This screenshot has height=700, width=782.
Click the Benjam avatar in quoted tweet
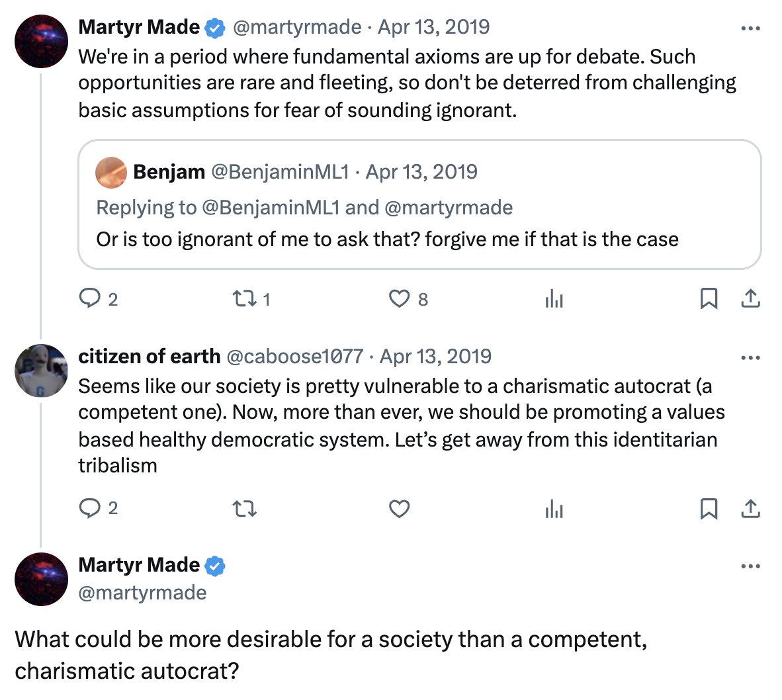111,172
